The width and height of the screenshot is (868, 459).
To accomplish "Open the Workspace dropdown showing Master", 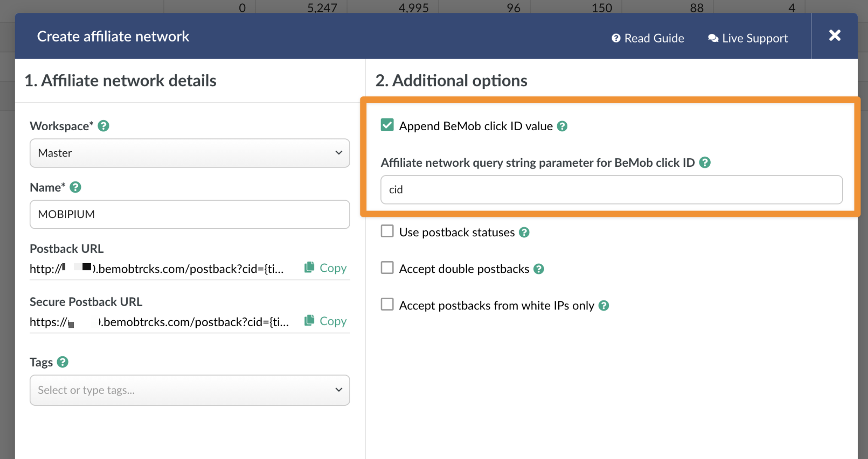I will (189, 153).
